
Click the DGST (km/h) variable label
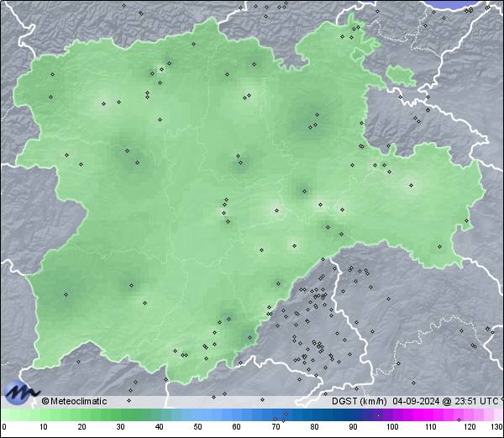(x=359, y=401)
